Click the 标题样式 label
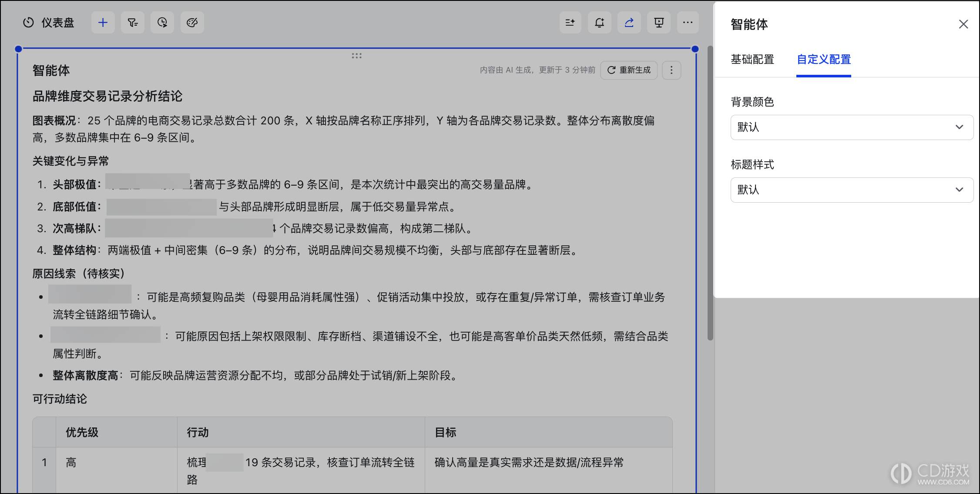Image resolution: width=980 pixels, height=494 pixels. (752, 165)
